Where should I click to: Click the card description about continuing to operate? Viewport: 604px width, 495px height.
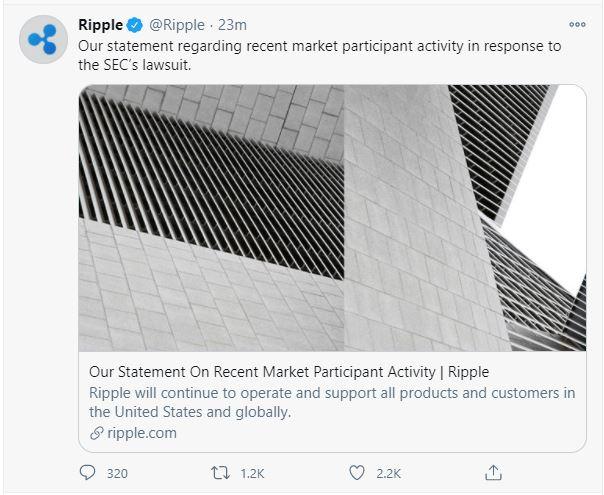tap(331, 402)
